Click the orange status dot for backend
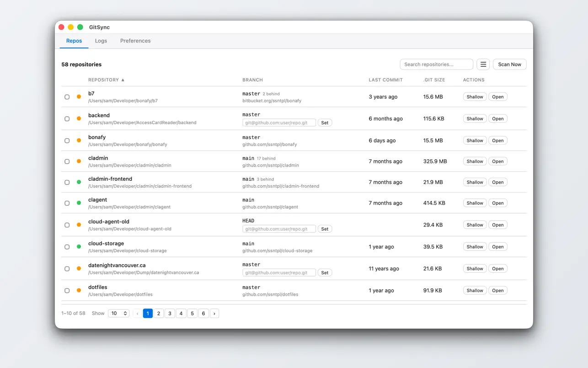Viewport: 588px width, 368px height. (79, 119)
